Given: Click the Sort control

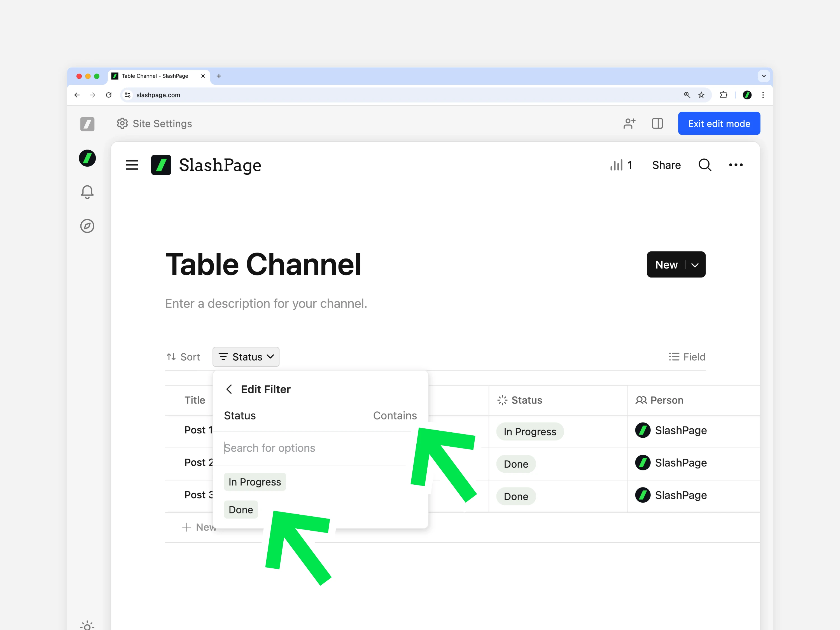Looking at the screenshot, I should pos(183,357).
